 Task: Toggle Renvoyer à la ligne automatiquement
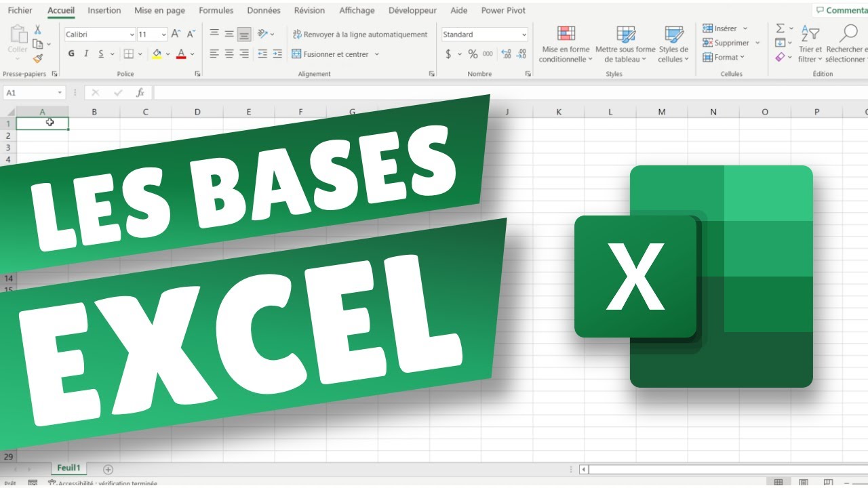coord(360,34)
